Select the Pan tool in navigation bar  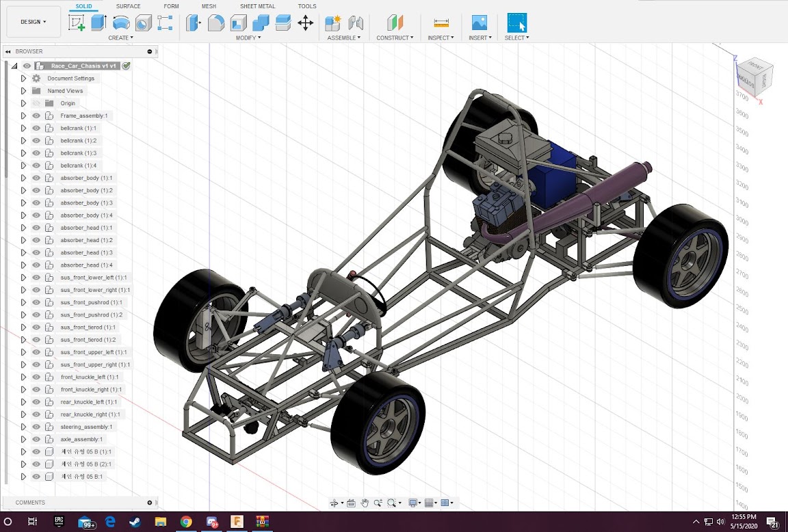[365, 503]
